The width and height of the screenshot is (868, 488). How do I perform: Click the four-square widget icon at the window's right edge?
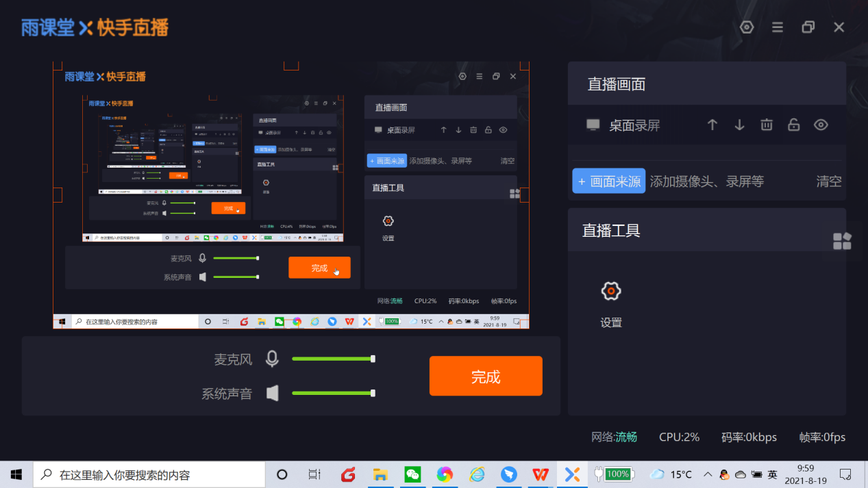click(x=842, y=241)
